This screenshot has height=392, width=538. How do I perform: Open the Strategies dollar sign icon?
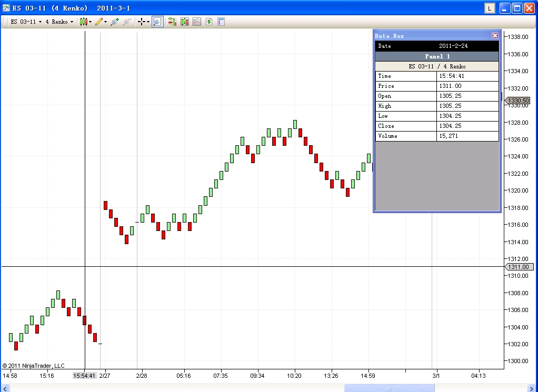(x=209, y=22)
